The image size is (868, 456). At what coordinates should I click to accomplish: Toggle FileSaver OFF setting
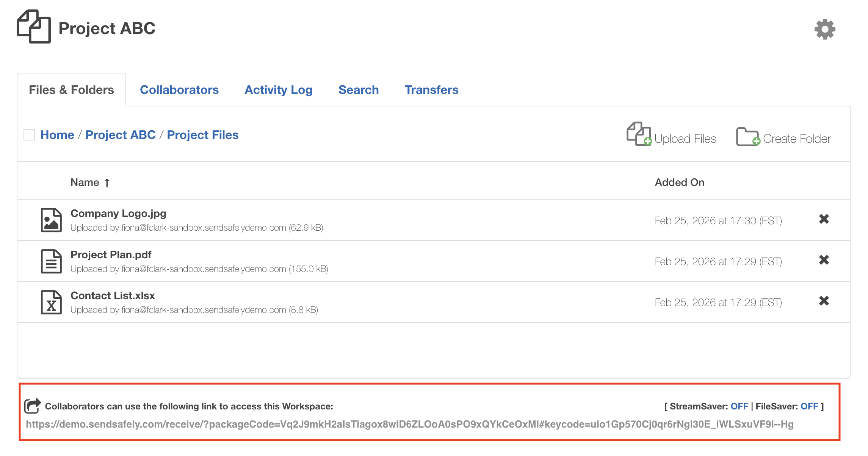click(809, 406)
